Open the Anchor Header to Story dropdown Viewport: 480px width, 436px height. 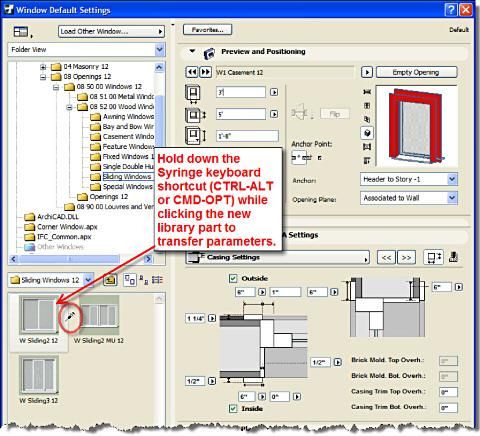pos(409,179)
